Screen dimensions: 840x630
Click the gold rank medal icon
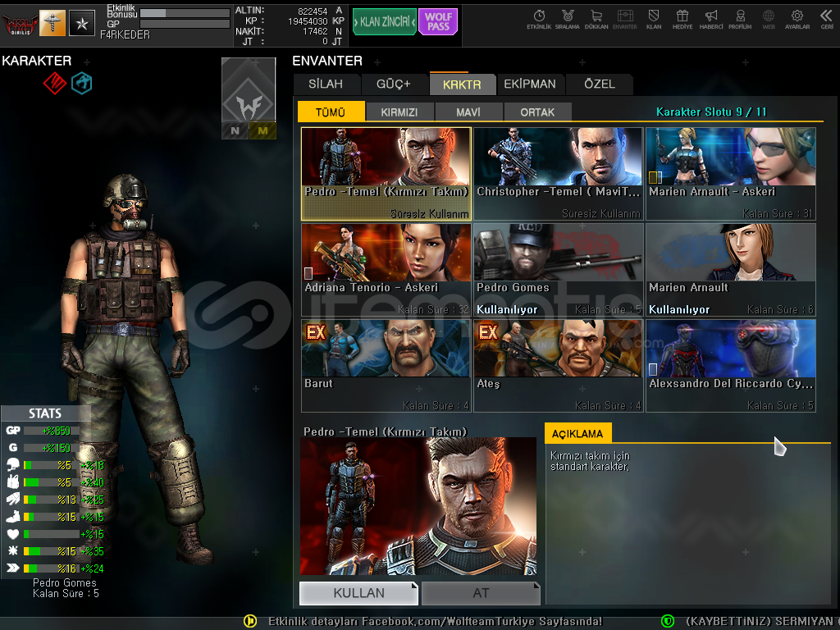[52, 23]
